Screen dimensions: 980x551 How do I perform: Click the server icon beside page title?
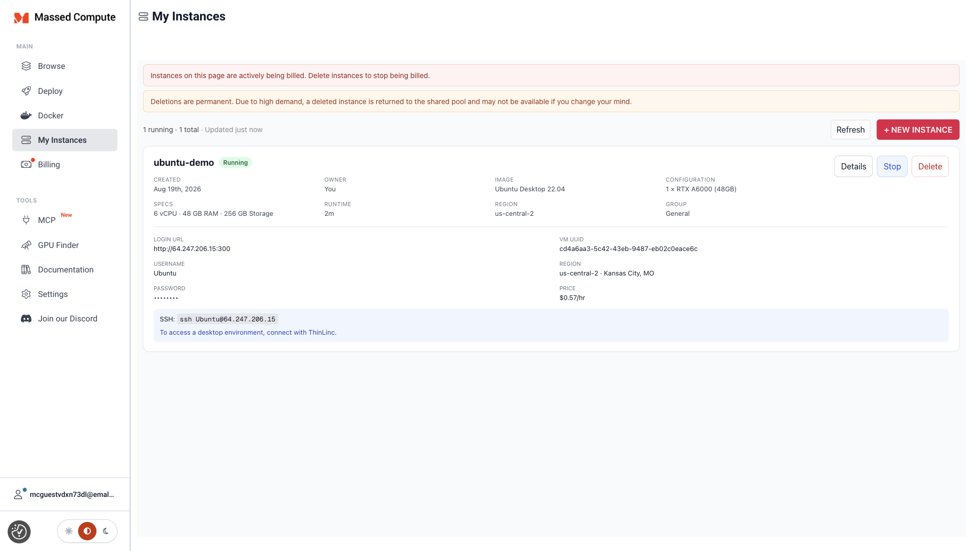pos(143,17)
